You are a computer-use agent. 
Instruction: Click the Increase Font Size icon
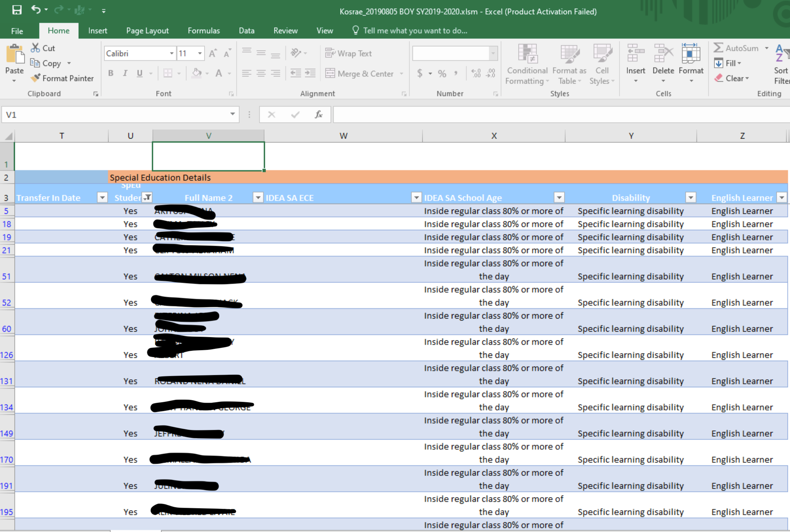pos(212,53)
